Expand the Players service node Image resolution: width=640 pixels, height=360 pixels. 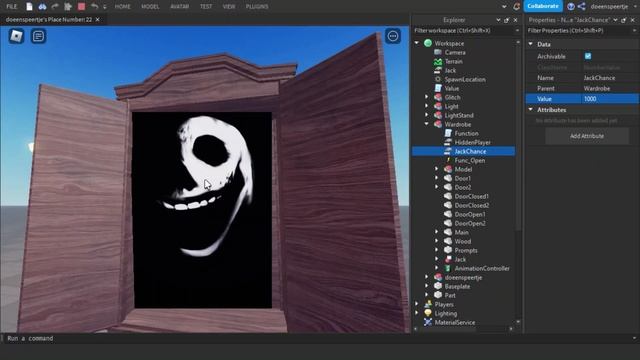pos(417,304)
